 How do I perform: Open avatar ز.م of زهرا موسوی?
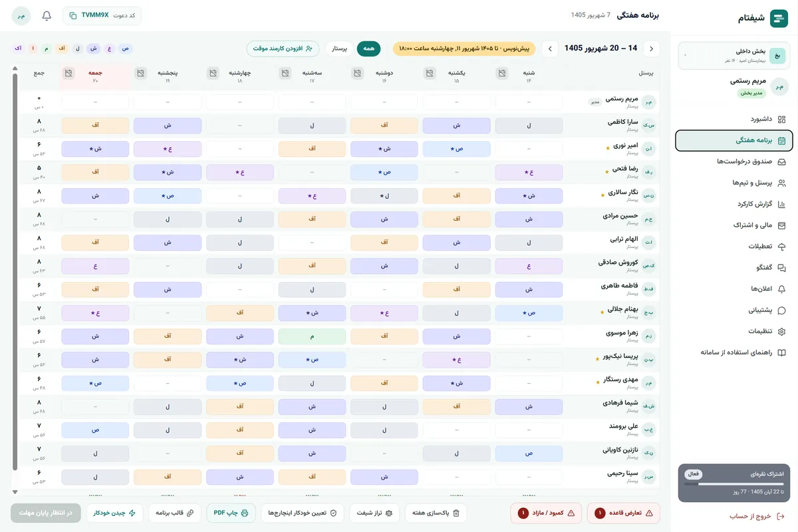648,336
